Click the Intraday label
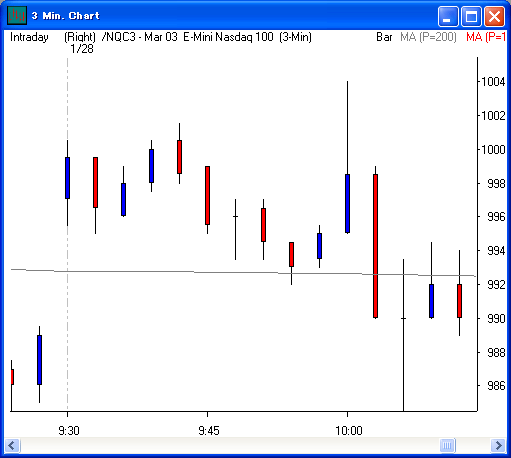The image size is (511, 458). tap(29, 37)
